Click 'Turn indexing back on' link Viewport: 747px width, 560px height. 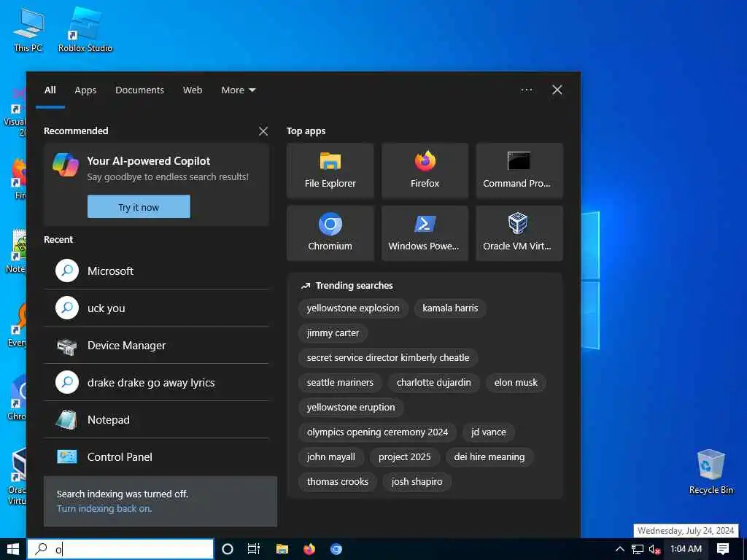point(104,508)
